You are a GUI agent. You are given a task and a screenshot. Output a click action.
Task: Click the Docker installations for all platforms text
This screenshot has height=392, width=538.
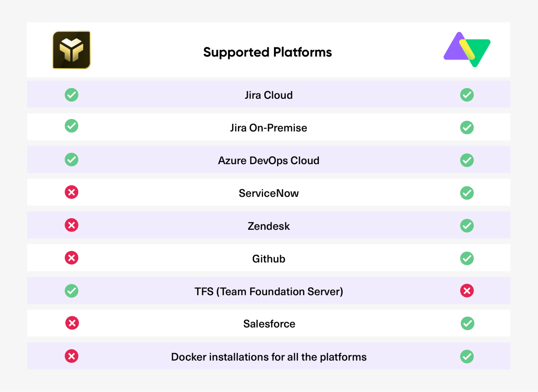click(x=269, y=357)
